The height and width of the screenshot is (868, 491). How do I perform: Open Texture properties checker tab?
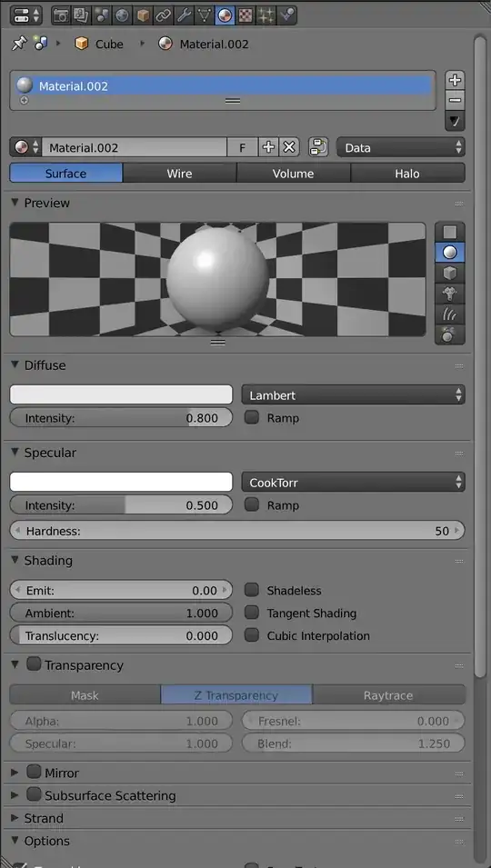(245, 15)
